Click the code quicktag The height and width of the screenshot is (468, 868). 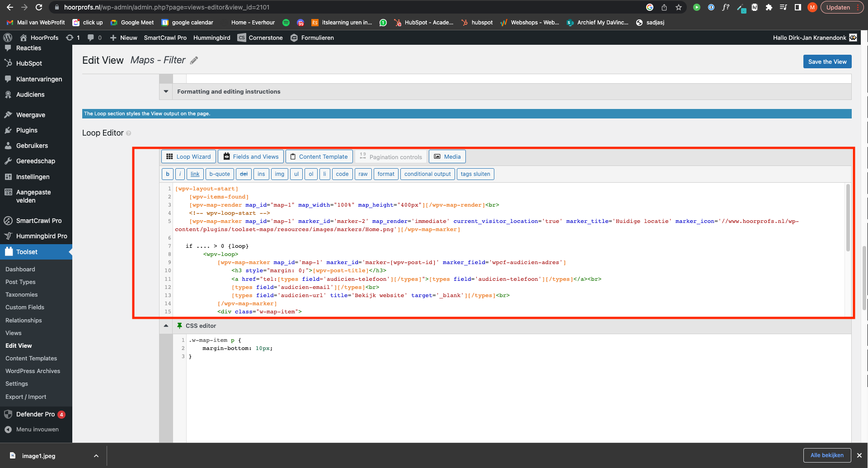point(342,174)
